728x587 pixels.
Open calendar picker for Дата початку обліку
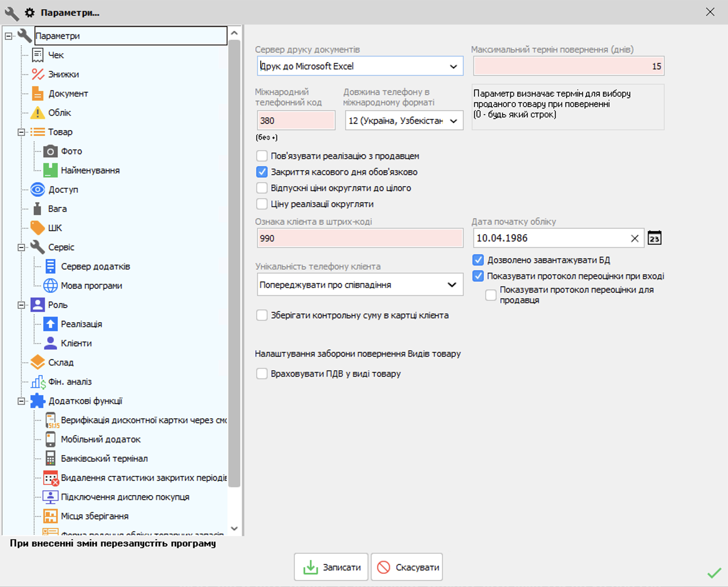[x=654, y=238]
